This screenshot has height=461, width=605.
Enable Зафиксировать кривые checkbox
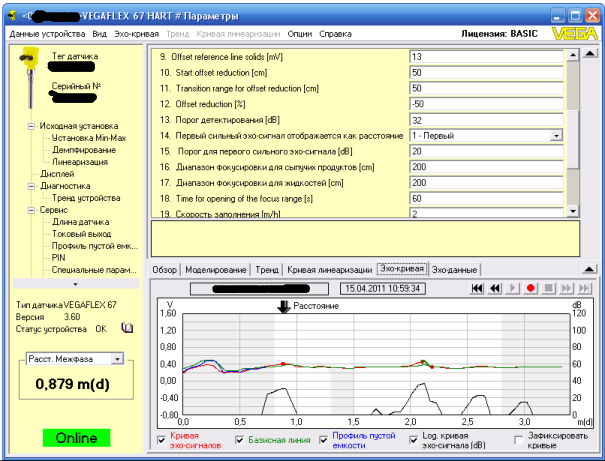[519, 440]
